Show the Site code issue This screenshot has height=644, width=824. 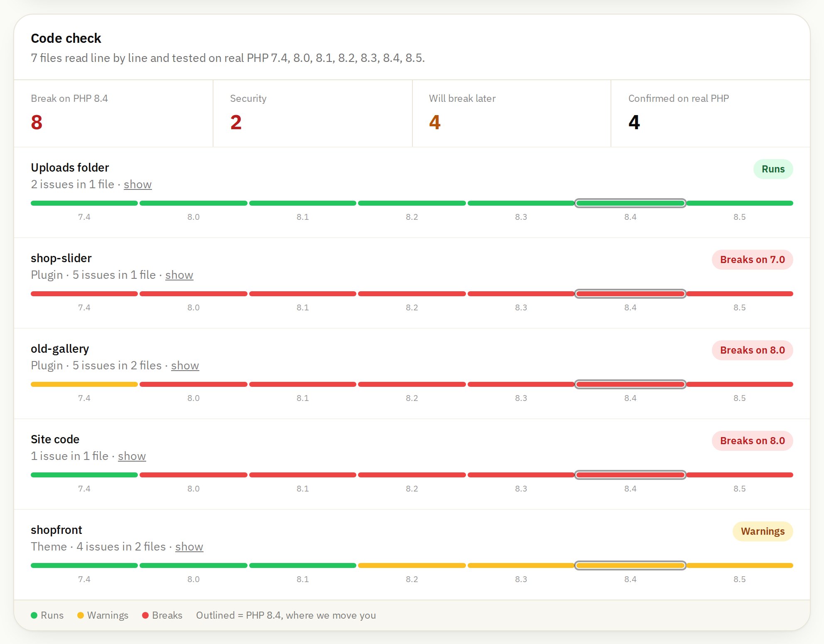point(132,456)
